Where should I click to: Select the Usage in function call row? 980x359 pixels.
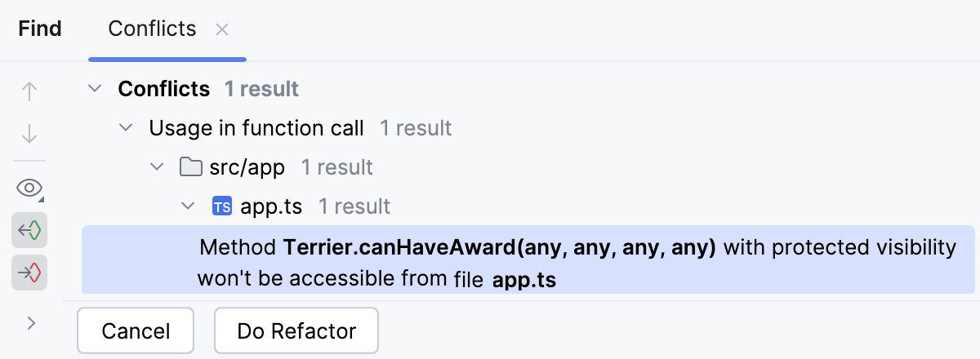256,128
